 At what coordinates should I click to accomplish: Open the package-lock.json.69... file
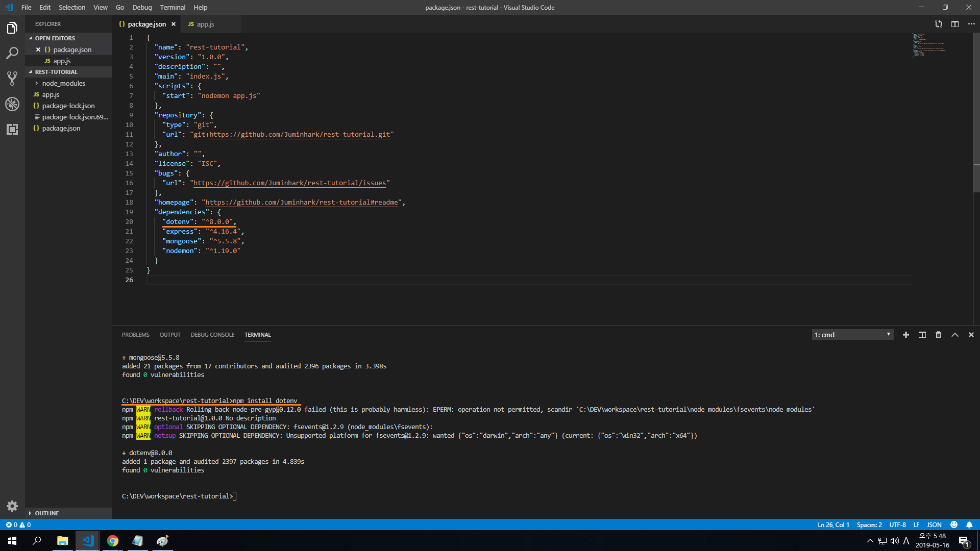click(x=68, y=117)
